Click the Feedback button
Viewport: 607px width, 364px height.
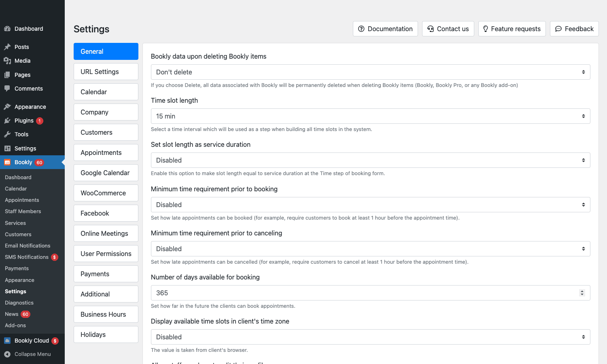pyautogui.click(x=574, y=29)
